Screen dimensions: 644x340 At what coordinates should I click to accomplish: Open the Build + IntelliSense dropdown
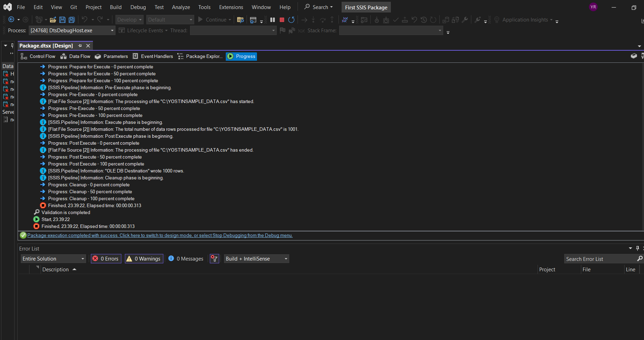(x=257, y=259)
